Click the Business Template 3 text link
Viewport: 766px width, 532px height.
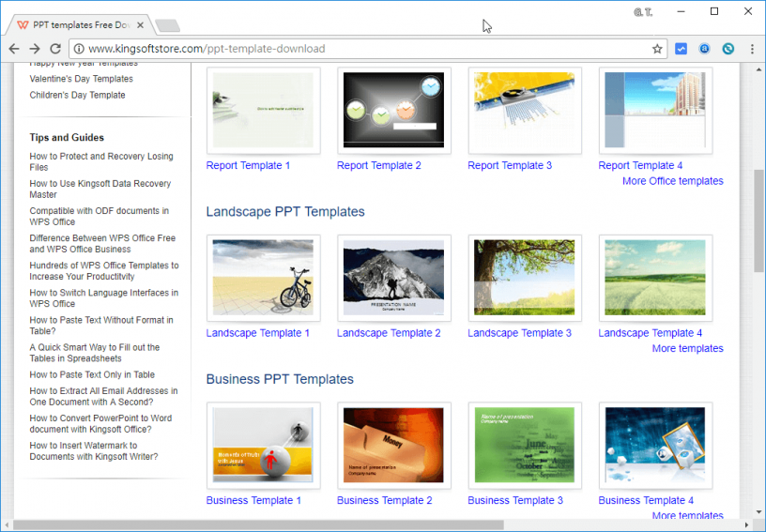515,500
